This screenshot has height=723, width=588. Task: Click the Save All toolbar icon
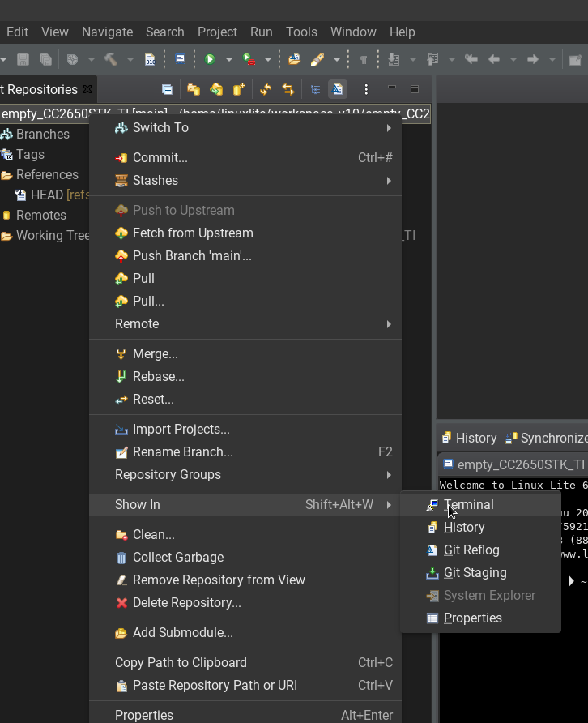pos(45,59)
